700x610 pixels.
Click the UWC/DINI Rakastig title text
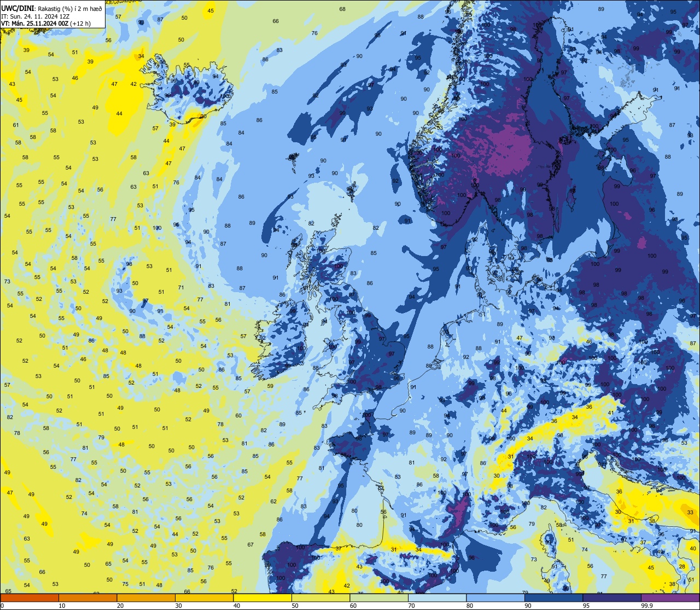coord(51,9)
